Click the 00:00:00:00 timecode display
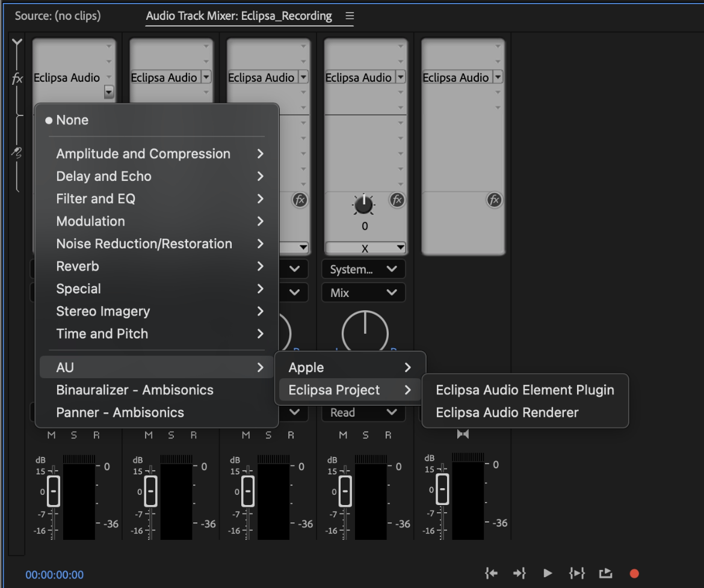This screenshot has width=704, height=588. pyautogui.click(x=55, y=575)
